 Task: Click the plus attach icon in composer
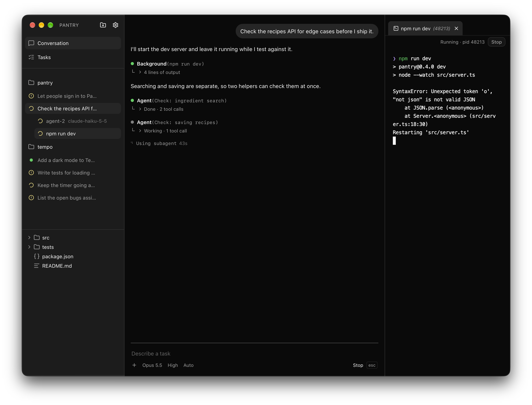tap(134, 365)
